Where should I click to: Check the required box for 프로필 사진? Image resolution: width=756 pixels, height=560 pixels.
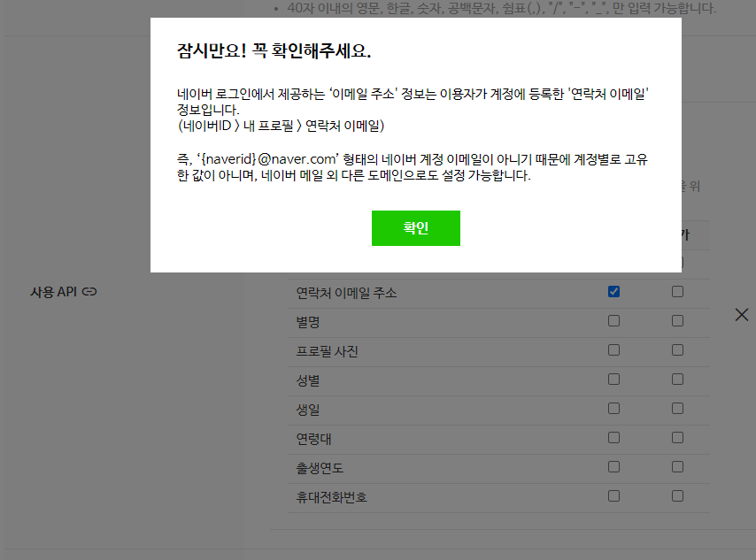(613, 349)
